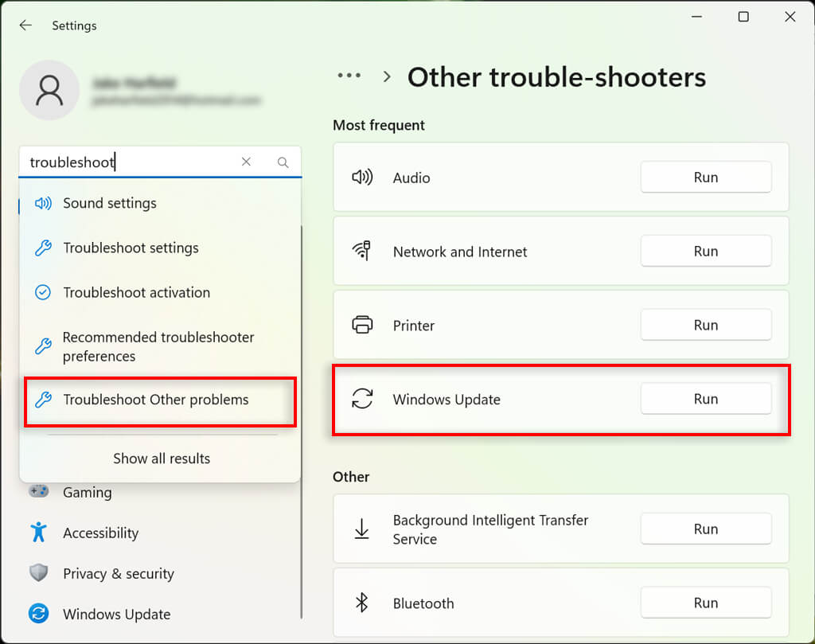This screenshot has height=644, width=815.
Task: Choose Troubleshoot Other problems result
Action: [x=160, y=400]
